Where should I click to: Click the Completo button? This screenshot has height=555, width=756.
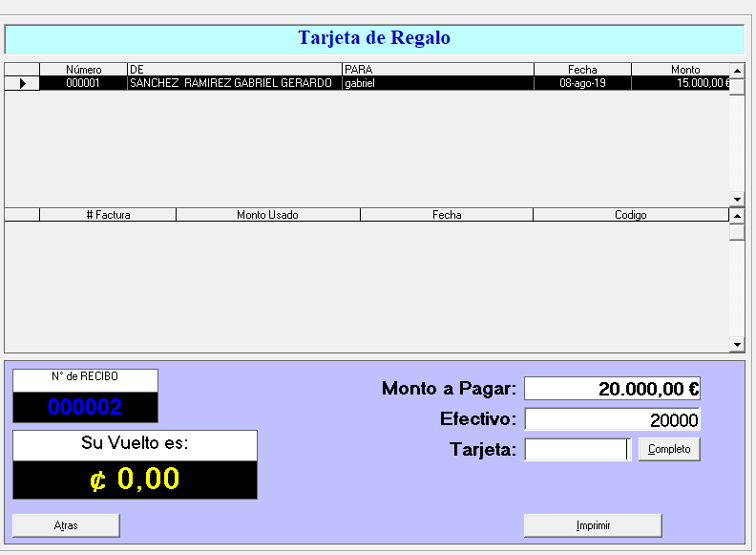click(668, 449)
